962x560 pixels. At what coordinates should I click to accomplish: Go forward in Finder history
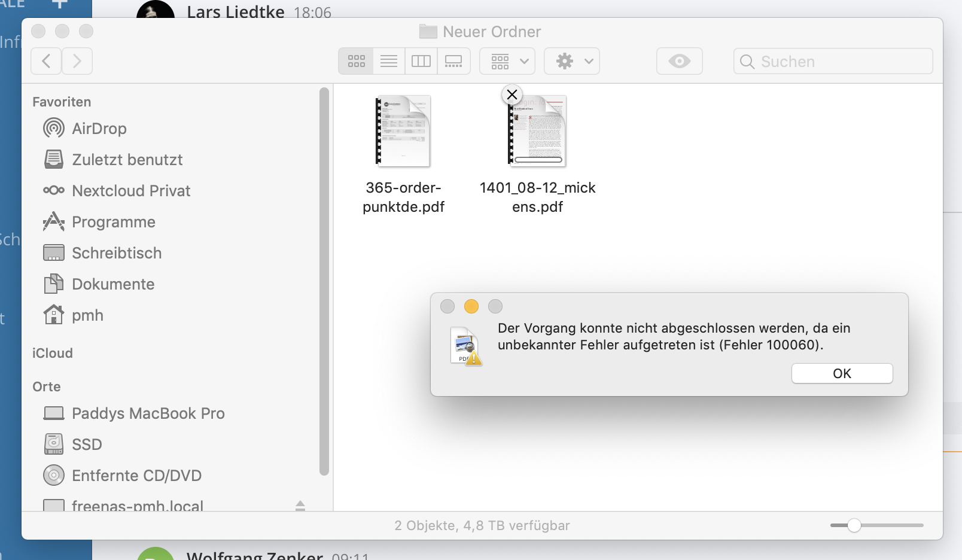point(77,61)
